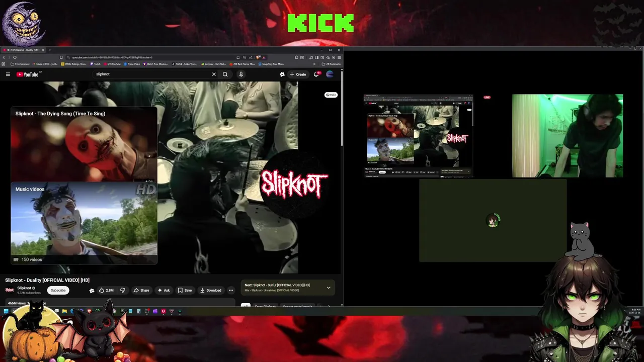Show more video actions (three dots)
The width and height of the screenshot is (644, 362).
(231, 290)
